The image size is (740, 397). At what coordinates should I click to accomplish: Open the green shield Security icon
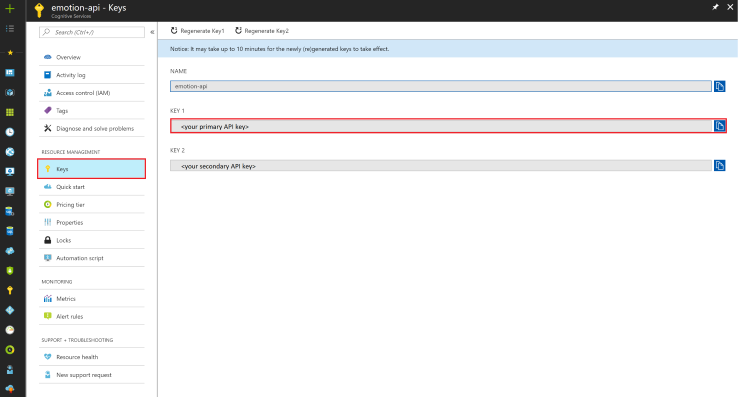[x=10, y=270]
